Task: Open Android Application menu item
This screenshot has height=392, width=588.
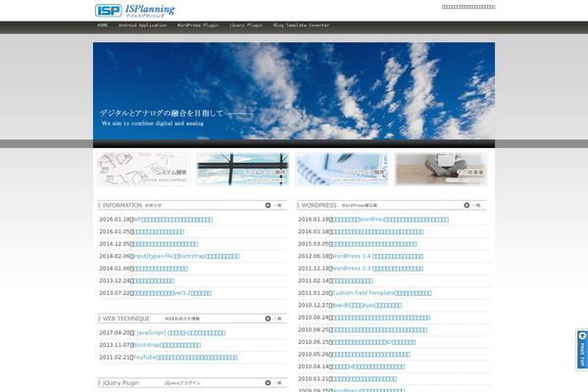Action: tap(142, 25)
